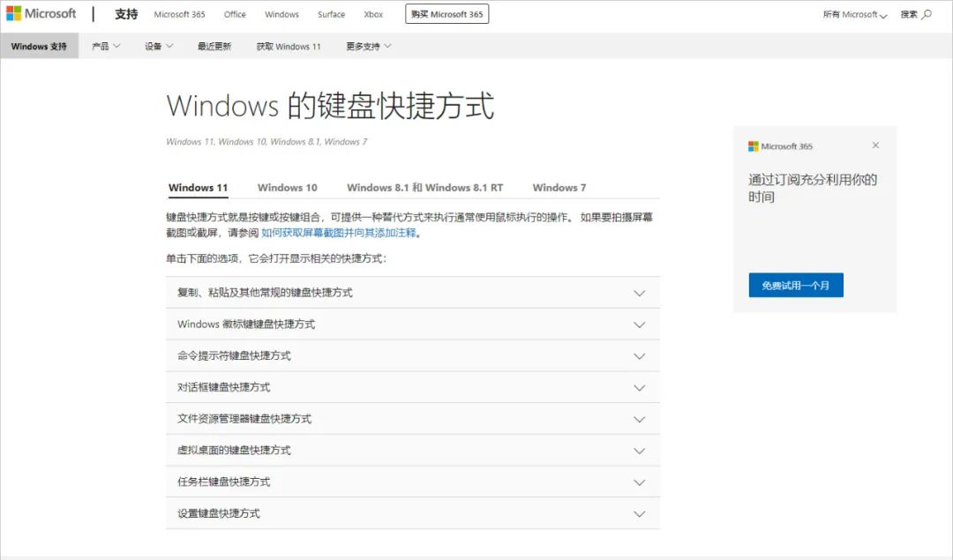The height and width of the screenshot is (560, 953).
Task: Expand 复制、粘贴及其他常规的键盘快捷方式 section
Action: 413,293
